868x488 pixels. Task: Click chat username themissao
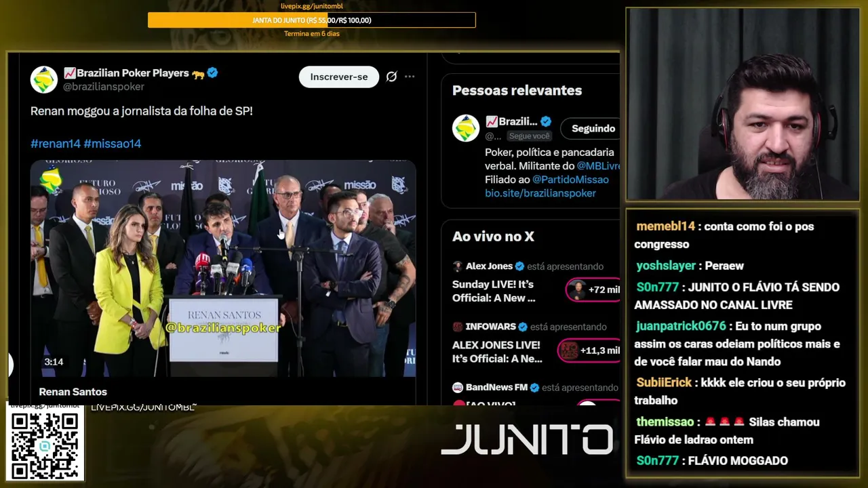click(665, 422)
